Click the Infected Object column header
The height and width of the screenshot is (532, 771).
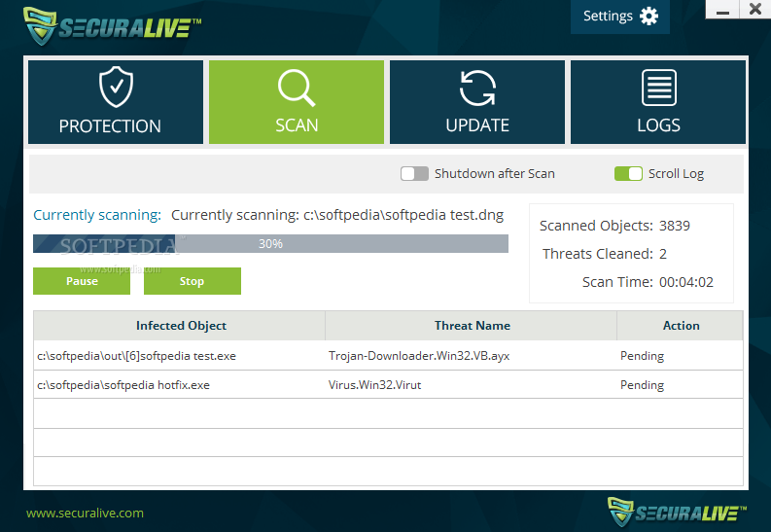180,326
